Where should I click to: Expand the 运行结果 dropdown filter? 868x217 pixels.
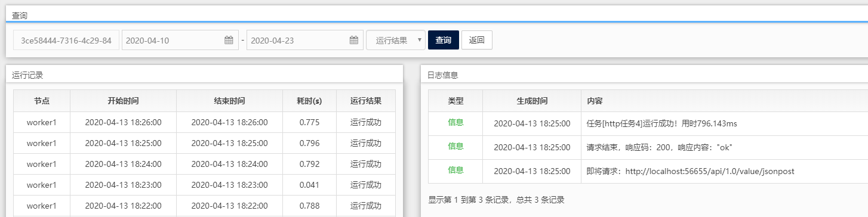(x=396, y=40)
